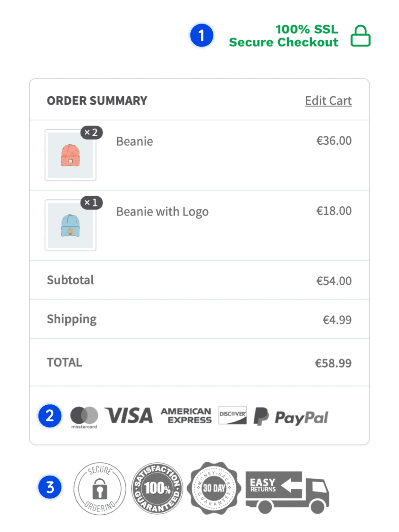Click the Beanie product thumbnail
Image resolution: width=399 pixels, height=532 pixels.
click(70, 155)
